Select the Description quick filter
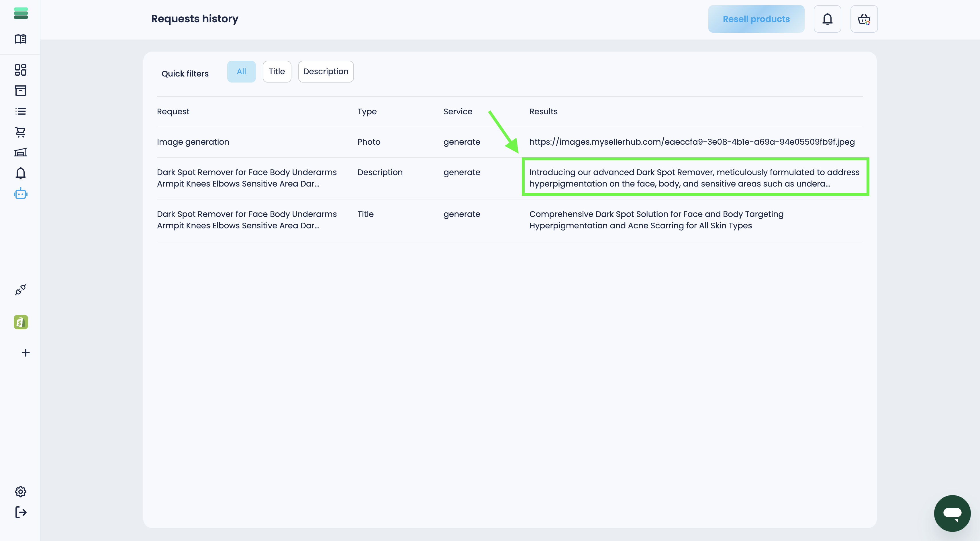This screenshot has height=541, width=980. point(326,72)
